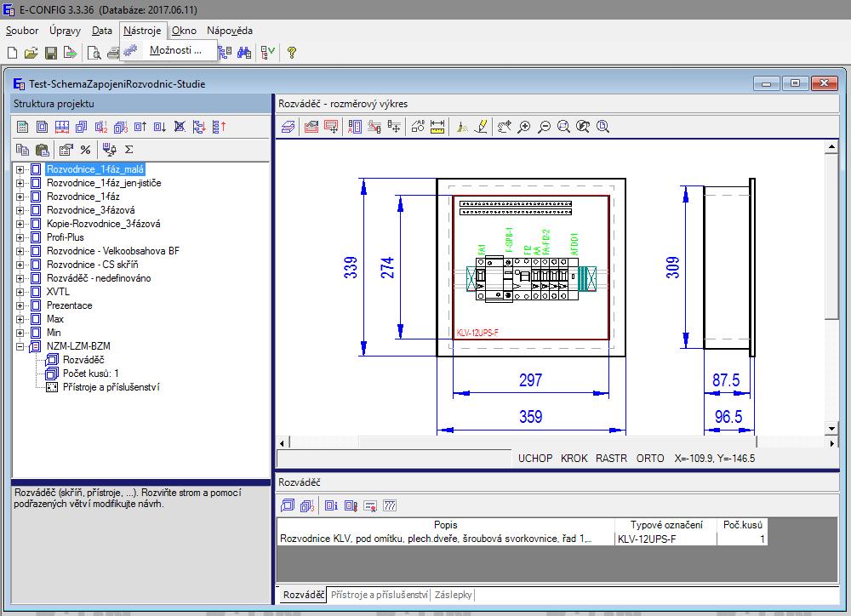Open a project with the folder icon
Screen dimensions: 851x616
coord(31,53)
